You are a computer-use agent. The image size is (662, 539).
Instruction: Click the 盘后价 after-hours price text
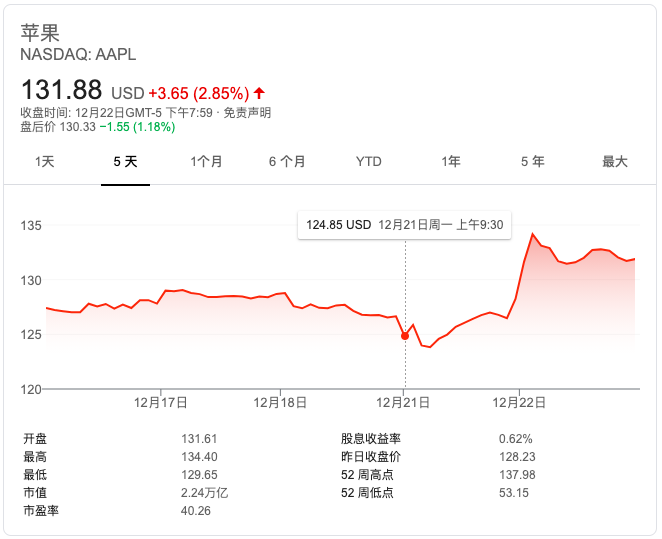98,127
